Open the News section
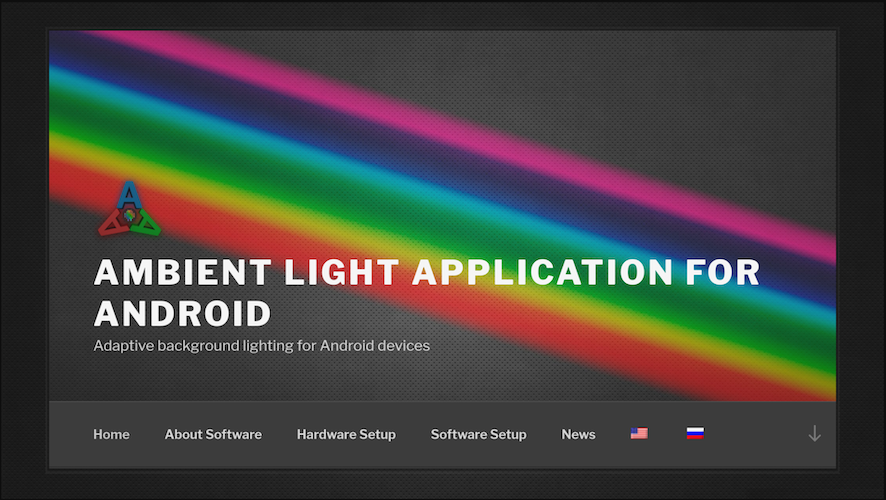The width and height of the screenshot is (886, 500). pyautogui.click(x=578, y=434)
